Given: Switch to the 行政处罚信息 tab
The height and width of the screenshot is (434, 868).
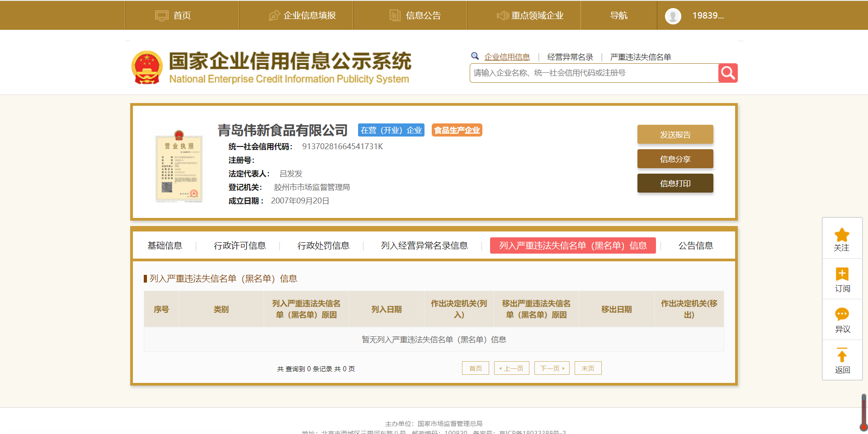Looking at the screenshot, I should coord(323,245).
